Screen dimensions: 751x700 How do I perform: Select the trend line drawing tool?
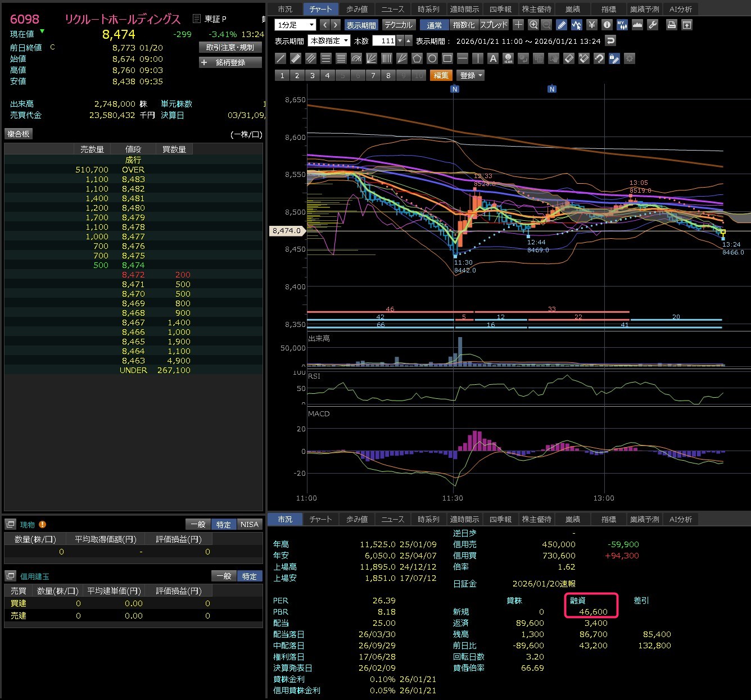[281, 58]
